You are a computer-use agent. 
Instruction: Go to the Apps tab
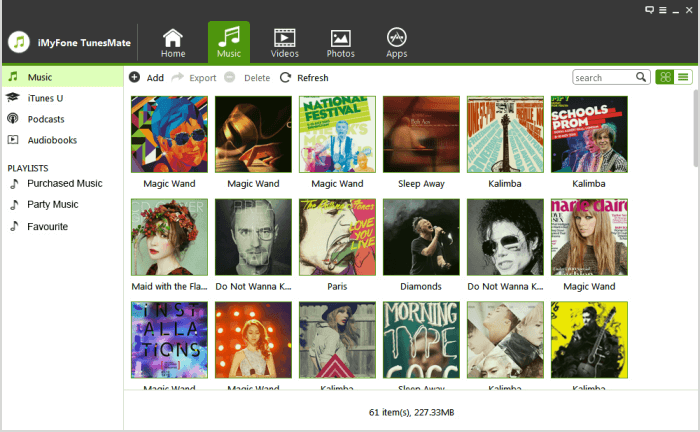pos(396,43)
